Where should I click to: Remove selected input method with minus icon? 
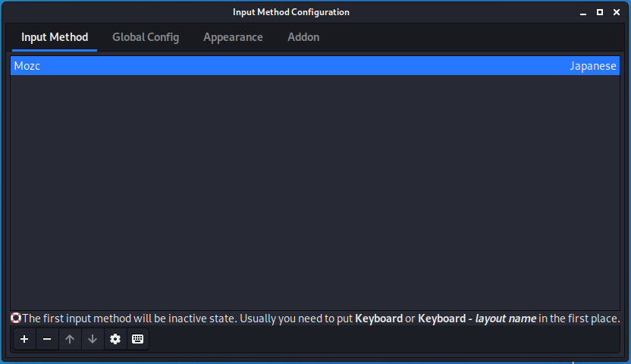pos(47,339)
